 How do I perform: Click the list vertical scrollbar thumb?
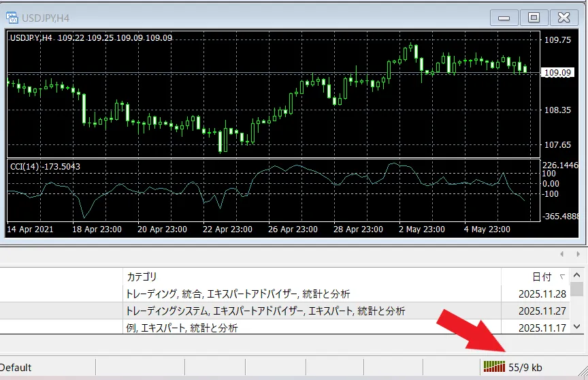tap(577, 291)
